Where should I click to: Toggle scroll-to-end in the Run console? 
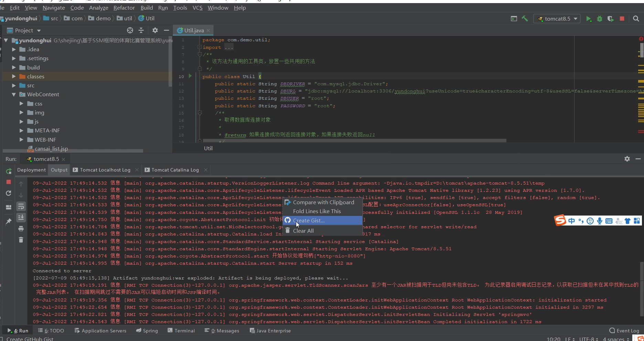tap(21, 217)
